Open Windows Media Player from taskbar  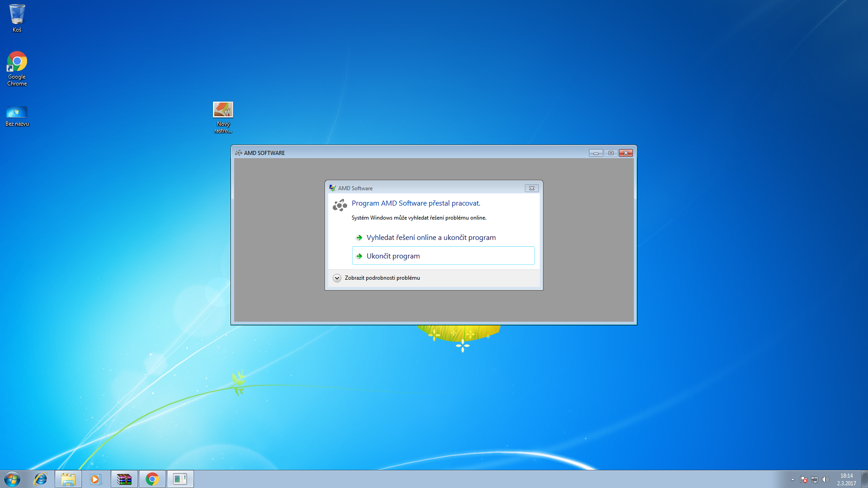[x=95, y=479]
